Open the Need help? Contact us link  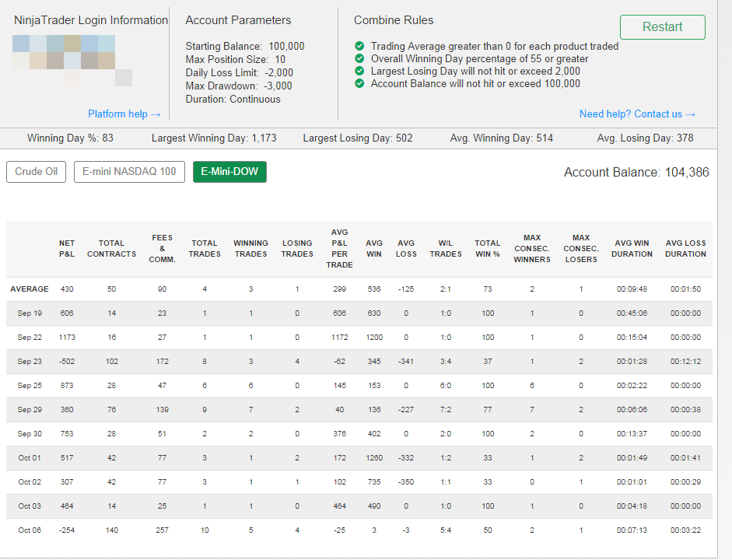click(637, 114)
